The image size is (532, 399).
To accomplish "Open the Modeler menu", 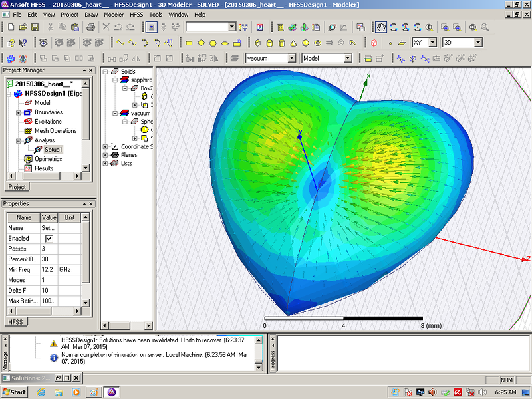I will tap(114, 14).
